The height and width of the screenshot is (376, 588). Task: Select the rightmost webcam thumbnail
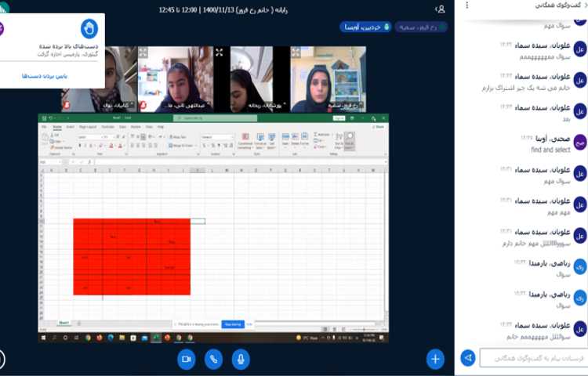coord(328,78)
